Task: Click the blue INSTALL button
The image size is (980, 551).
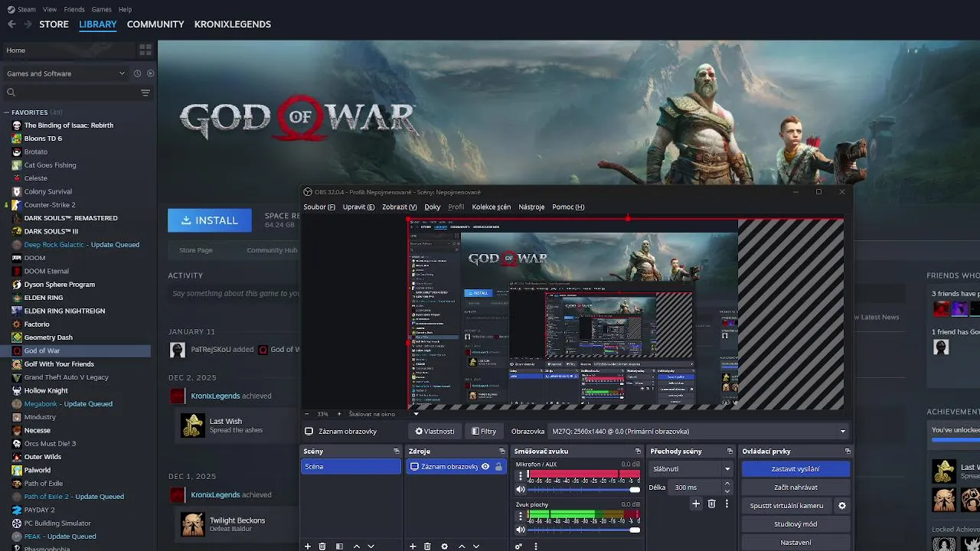Action: [x=210, y=220]
